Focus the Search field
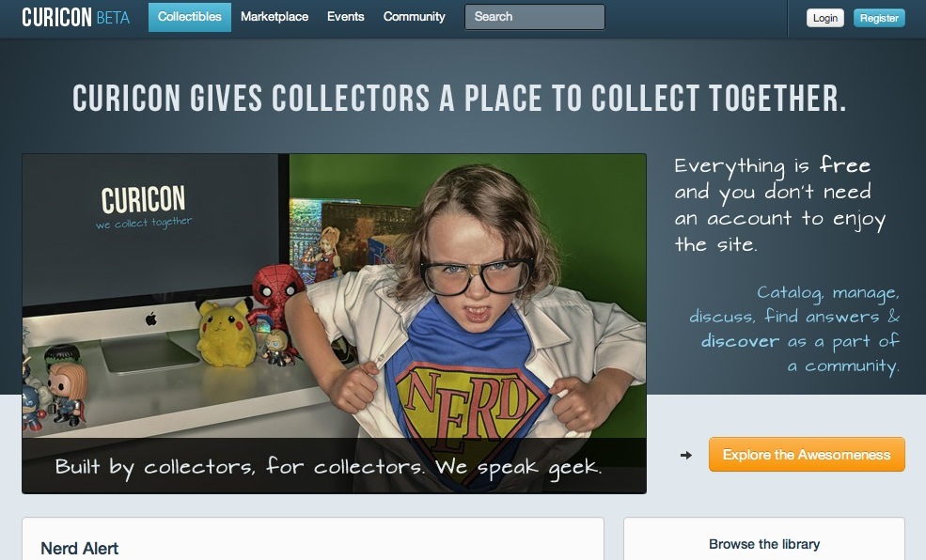 click(x=535, y=17)
